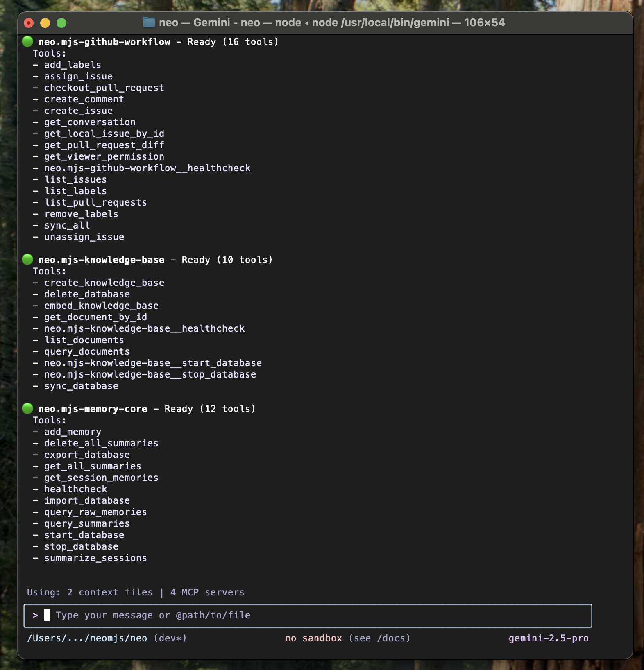Click the red close window button
This screenshot has height=670, width=644.
pos(29,23)
